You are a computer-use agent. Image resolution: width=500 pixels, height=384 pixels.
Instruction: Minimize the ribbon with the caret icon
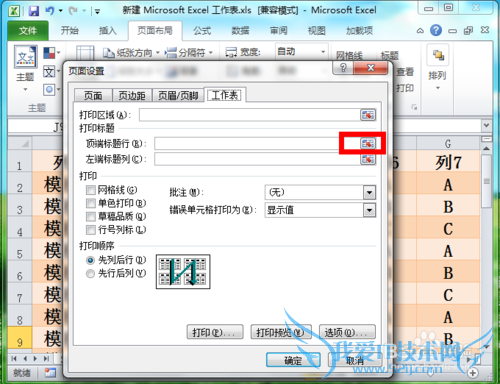tap(420, 31)
